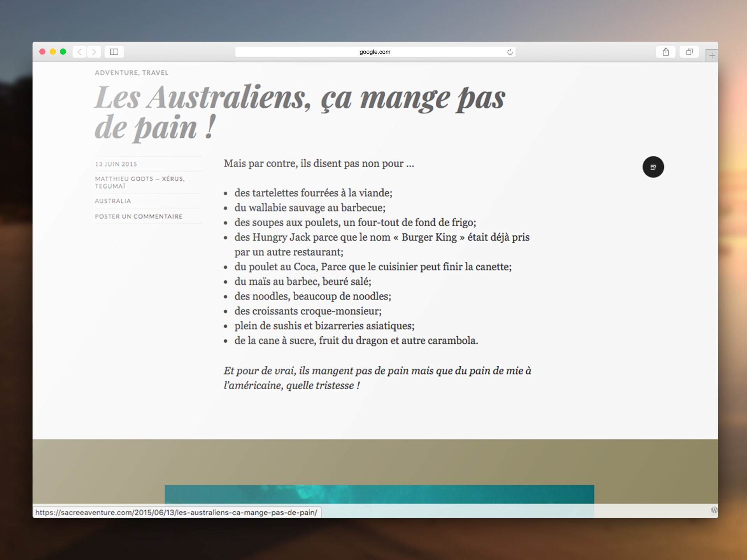This screenshot has height=560, width=747.
Task: Open the ADVENTURE category link
Action: click(x=116, y=73)
